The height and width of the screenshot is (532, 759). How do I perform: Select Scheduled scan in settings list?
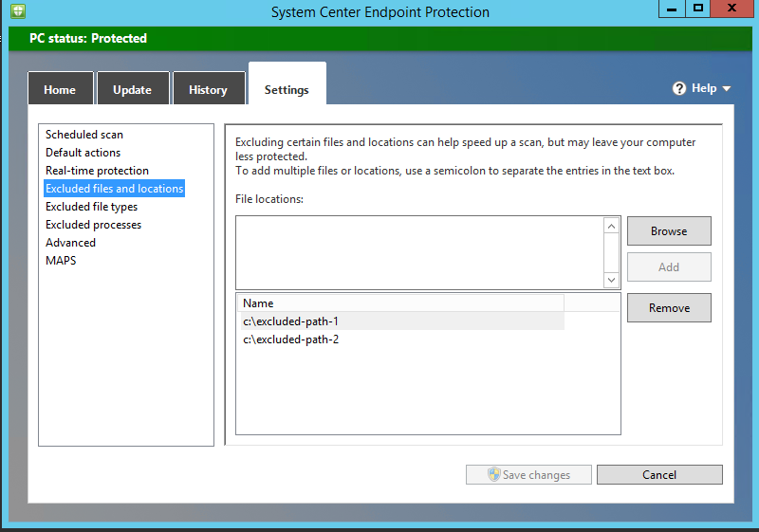point(84,135)
